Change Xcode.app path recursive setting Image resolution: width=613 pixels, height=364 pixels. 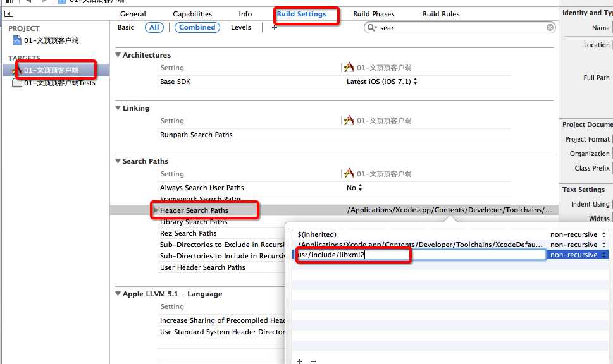(x=604, y=245)
